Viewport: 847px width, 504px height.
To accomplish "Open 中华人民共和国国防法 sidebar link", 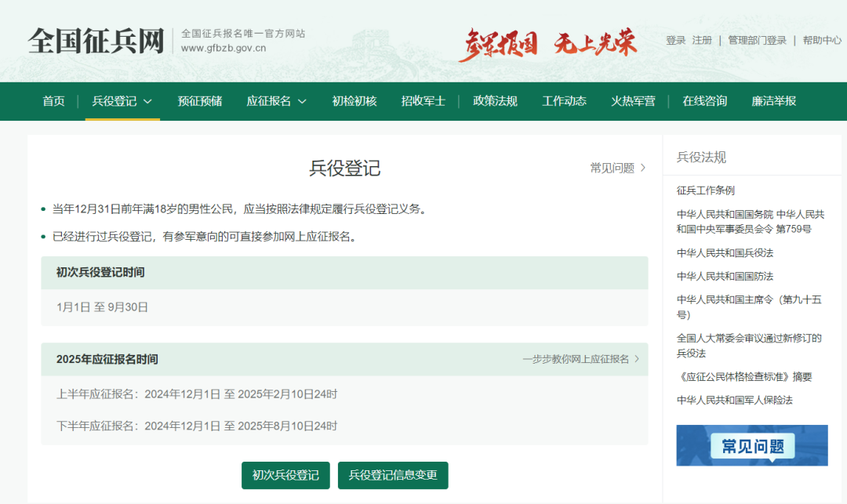I will [x=725, y=276].
